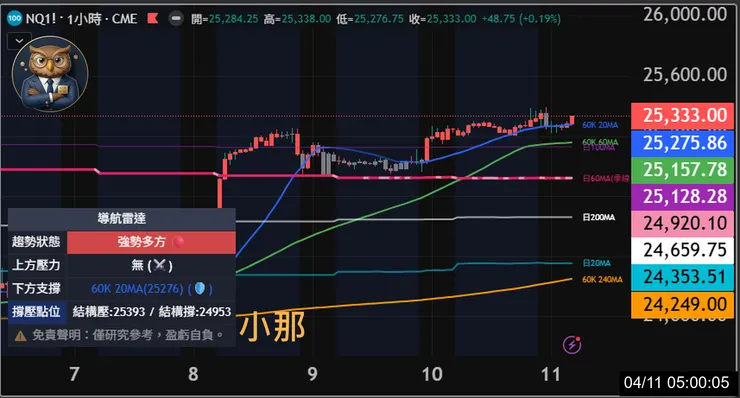The image size is (740, 398).
Task: Select the green 25,157.78 price label
Action: coord(682,170)
